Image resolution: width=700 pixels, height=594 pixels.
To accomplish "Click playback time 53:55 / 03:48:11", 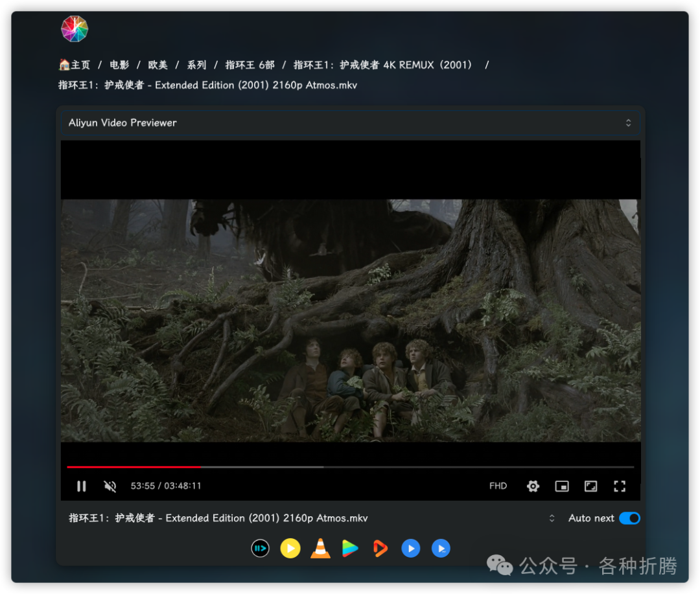I will 166,486.
